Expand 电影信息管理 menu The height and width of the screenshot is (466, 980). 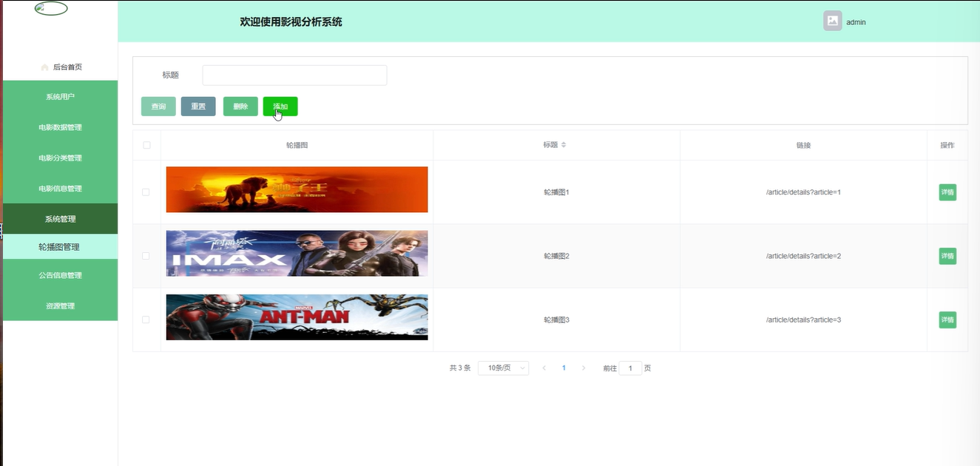coord(60,188)
